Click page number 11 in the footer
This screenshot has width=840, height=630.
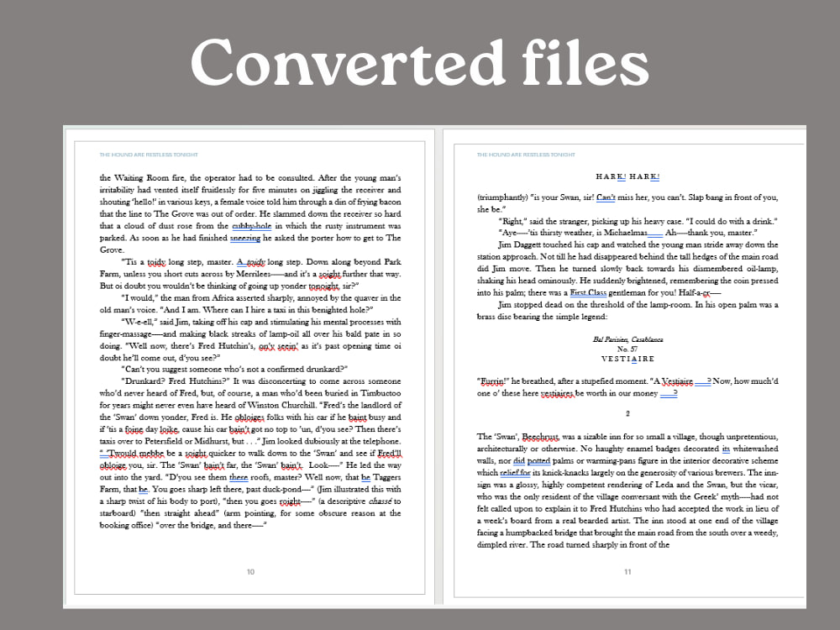pyautogui.click(x=627, y=572)
